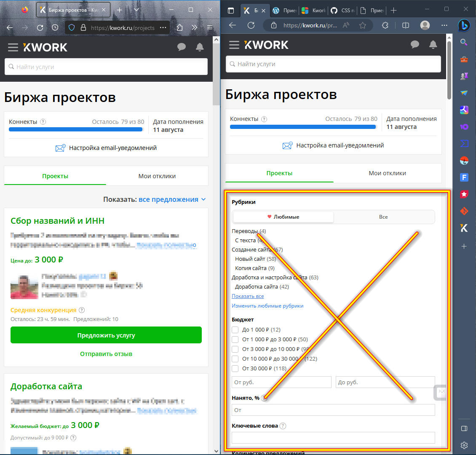Click the Firefox tracking protection shield icon
The height and width of the screenshot is (455, 476).
pos(72,28)
